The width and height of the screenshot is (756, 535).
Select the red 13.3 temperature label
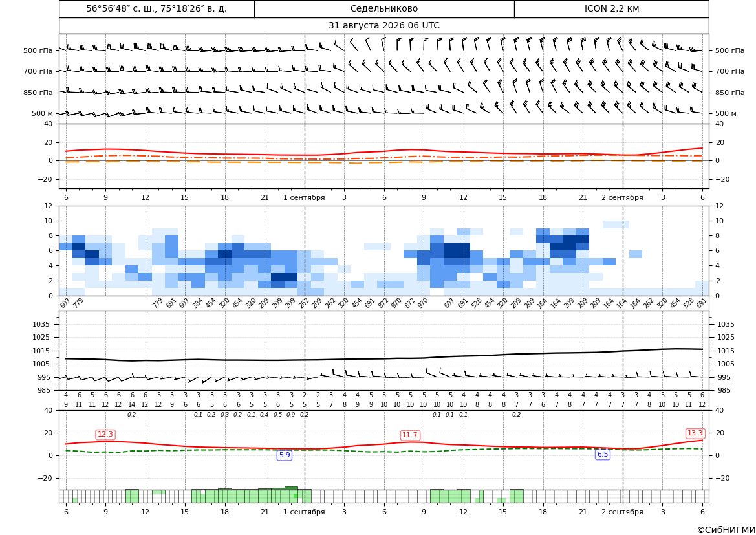click(x=695, y=433)
